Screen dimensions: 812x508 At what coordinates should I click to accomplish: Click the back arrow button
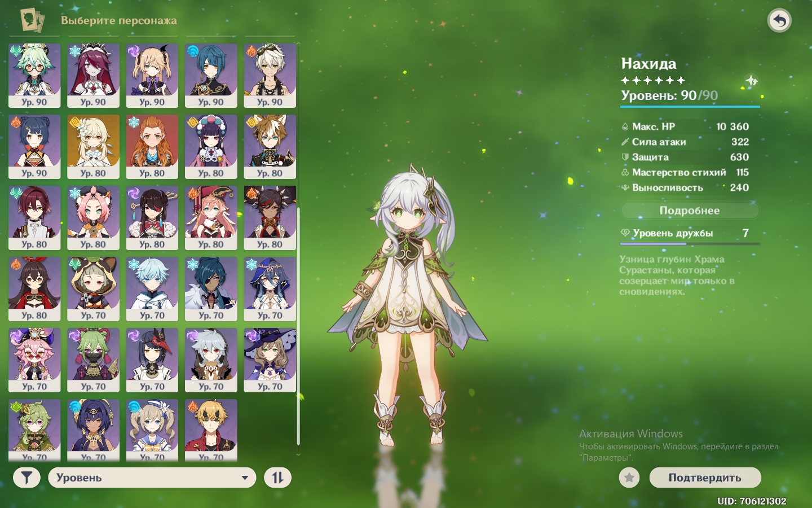click(779, 21)
